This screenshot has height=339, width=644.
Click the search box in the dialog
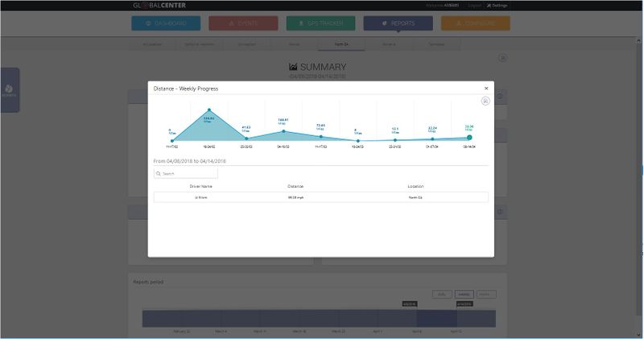(x=186, y=173)
